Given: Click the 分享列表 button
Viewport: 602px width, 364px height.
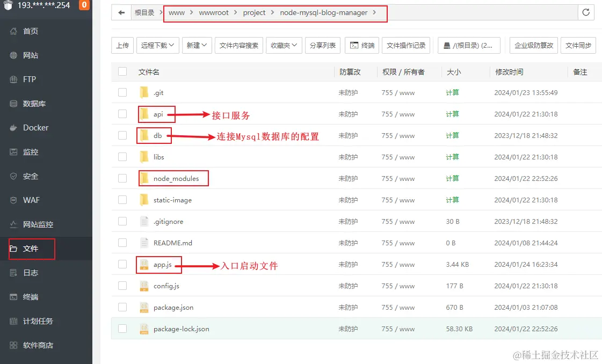Looking at the screenshot, I should 323,45.
